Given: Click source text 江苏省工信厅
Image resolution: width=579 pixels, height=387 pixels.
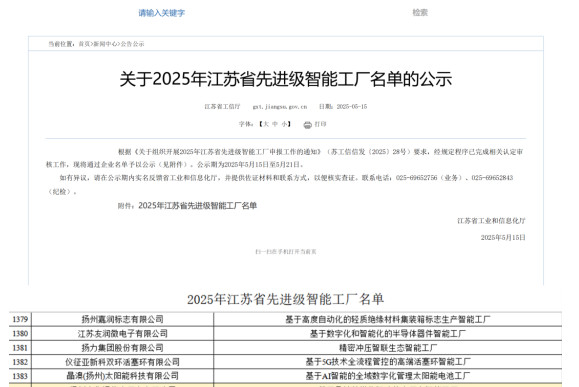Looking at the screenshot, I should point(222,107).
